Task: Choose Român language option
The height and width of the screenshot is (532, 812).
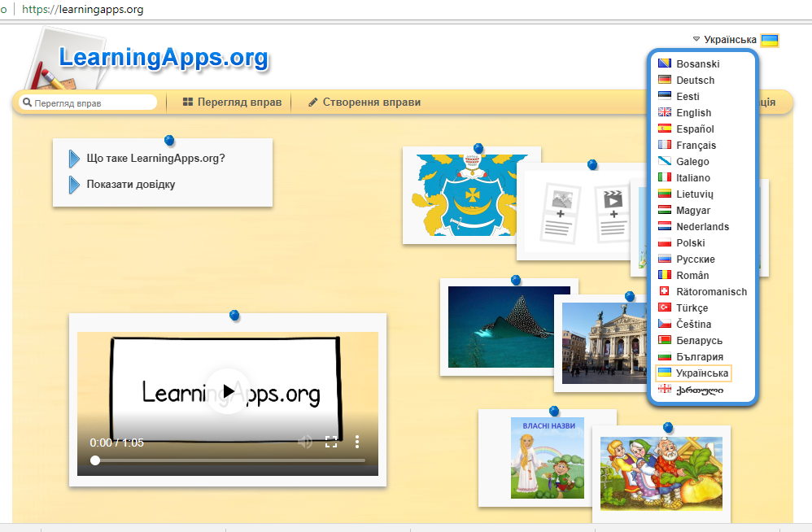Action: pos(692,275)
